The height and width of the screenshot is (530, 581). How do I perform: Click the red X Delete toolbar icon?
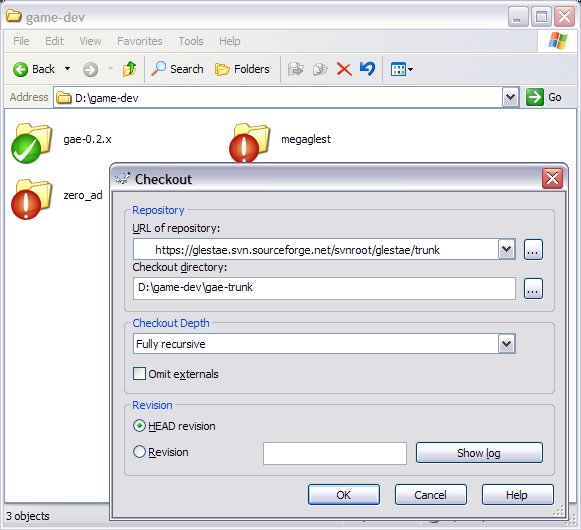344,69
